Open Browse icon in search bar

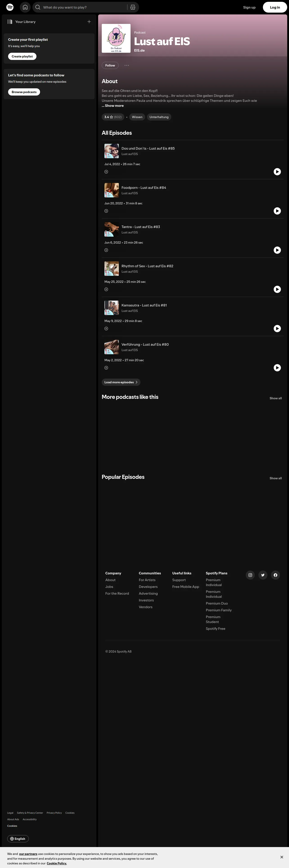point(133,7)
